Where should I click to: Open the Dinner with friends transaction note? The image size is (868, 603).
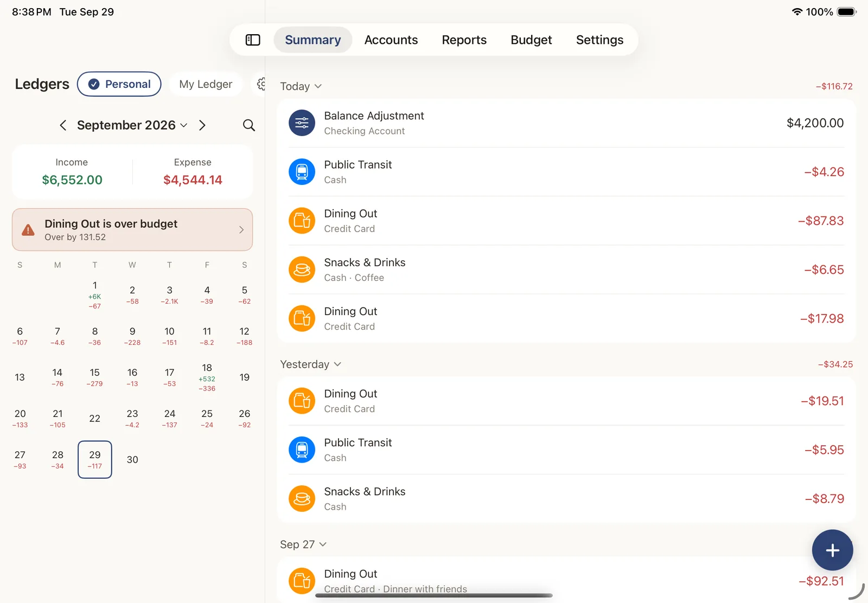tap(425, 589)
